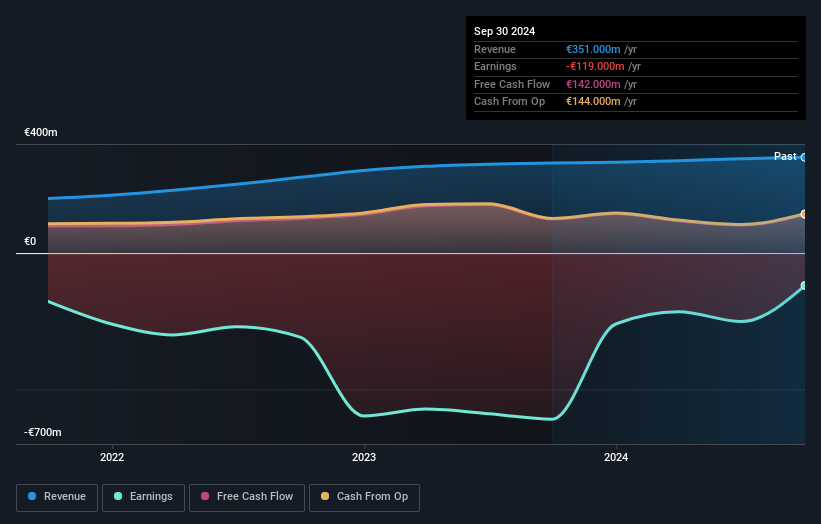Toggle the Revenue legend series
The height and width of the screenshot is (524, 821).
pos(57,497)
